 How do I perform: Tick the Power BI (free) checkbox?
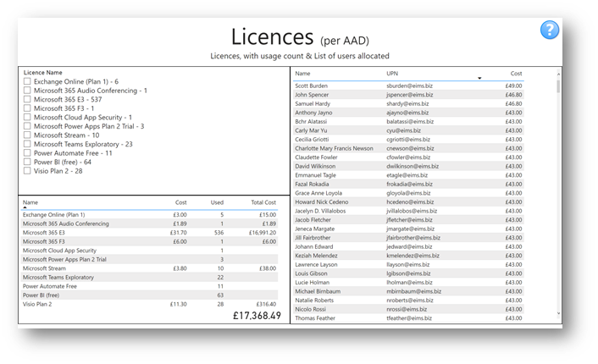[27, 162]
